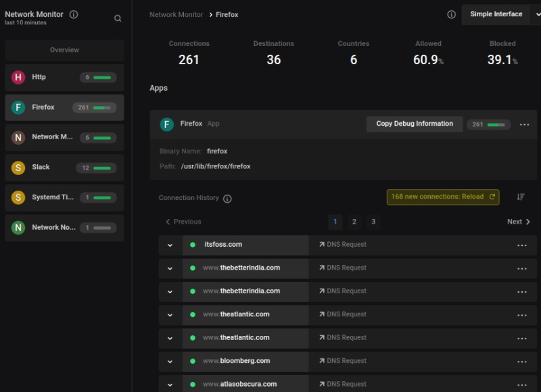This screenshot has height=392, width=541.
Task: Select Slack in the sidebar app list
Action: point(64,168)
